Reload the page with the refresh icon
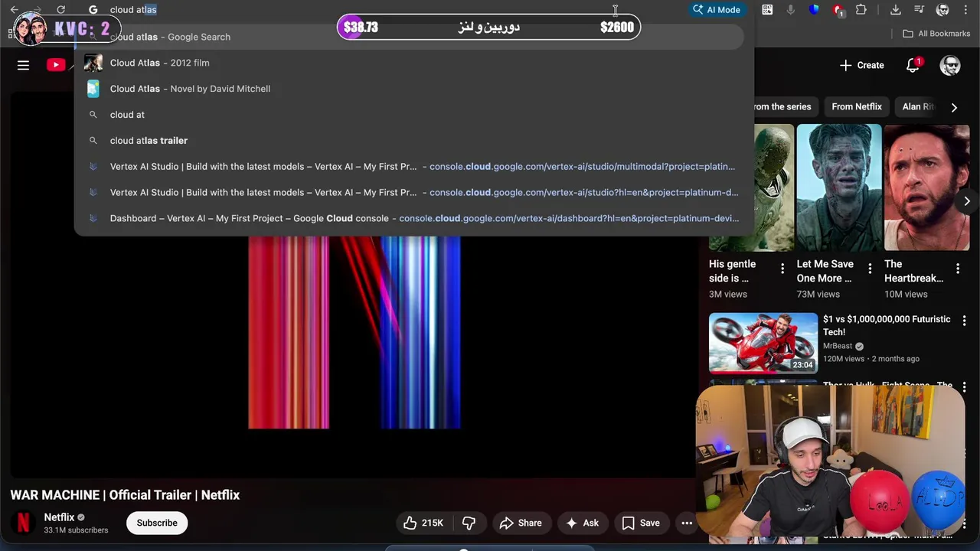 60,10
